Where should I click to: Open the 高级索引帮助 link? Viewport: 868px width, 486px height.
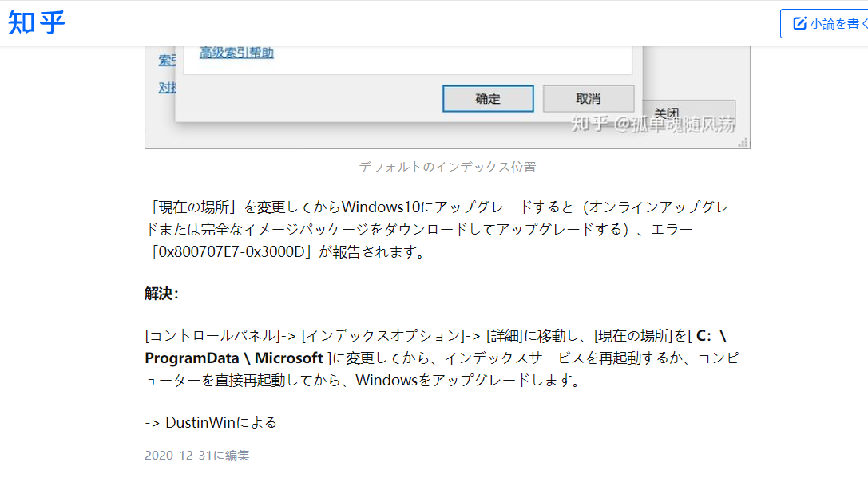point(236,53)
